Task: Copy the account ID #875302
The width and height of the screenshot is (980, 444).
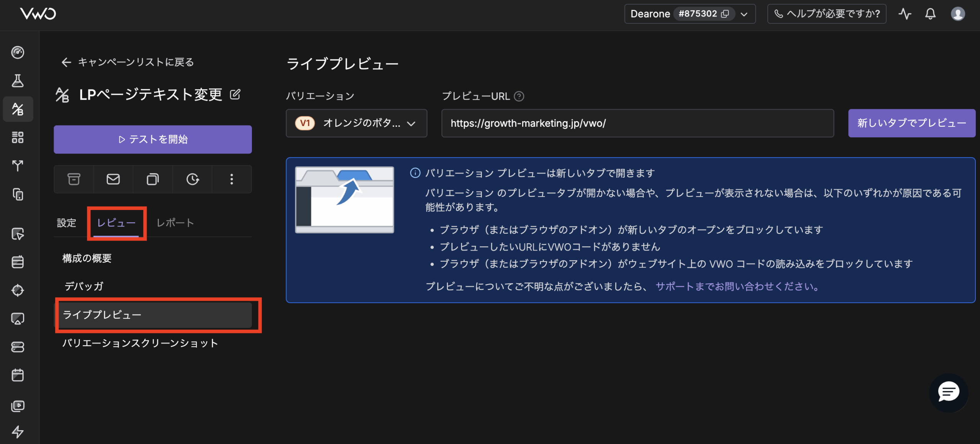Action: pos(725,14)
